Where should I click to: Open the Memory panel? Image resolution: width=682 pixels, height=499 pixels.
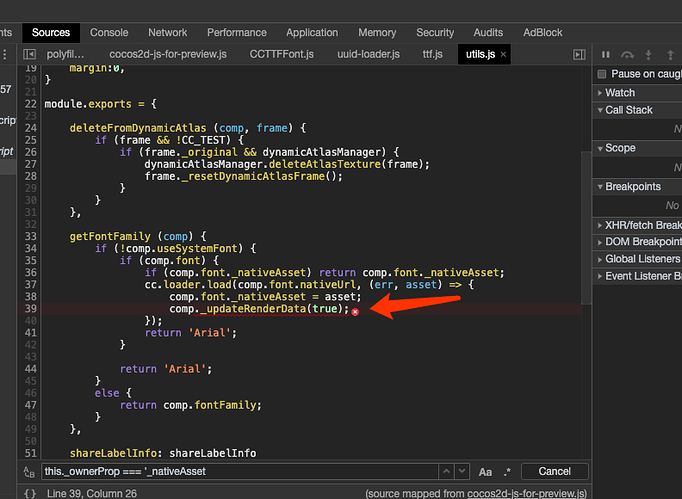coord(377,33)
